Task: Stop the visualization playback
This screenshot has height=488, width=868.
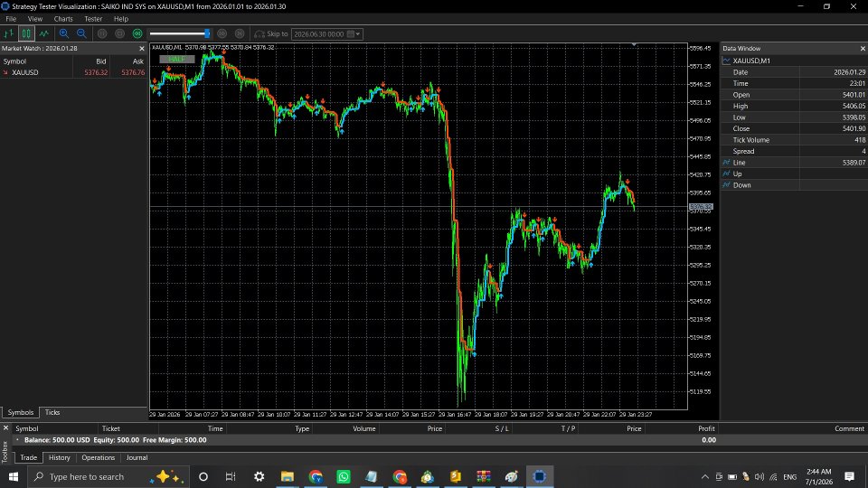Action: pos(119,33)
